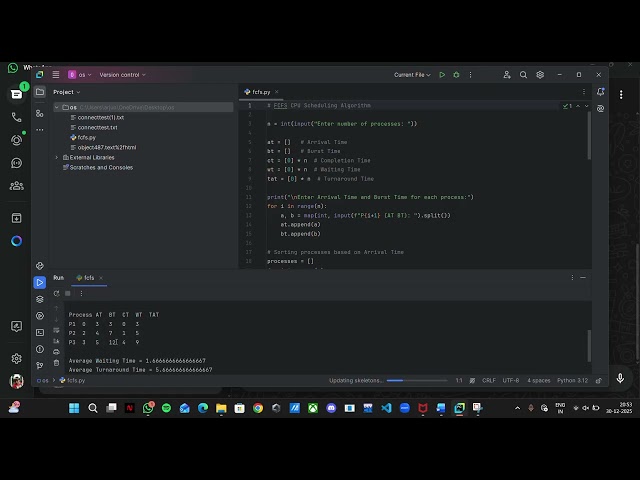
Task: Open more run actions in Run panel toolbar
Action: pyautogui.click(x=81, y=293)
